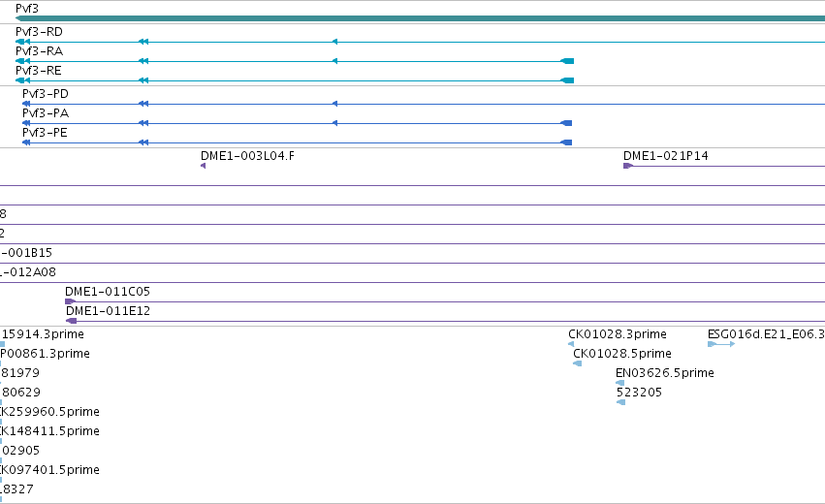Select the DME1-011E12 purple start glyph

[x=71, y=321]
